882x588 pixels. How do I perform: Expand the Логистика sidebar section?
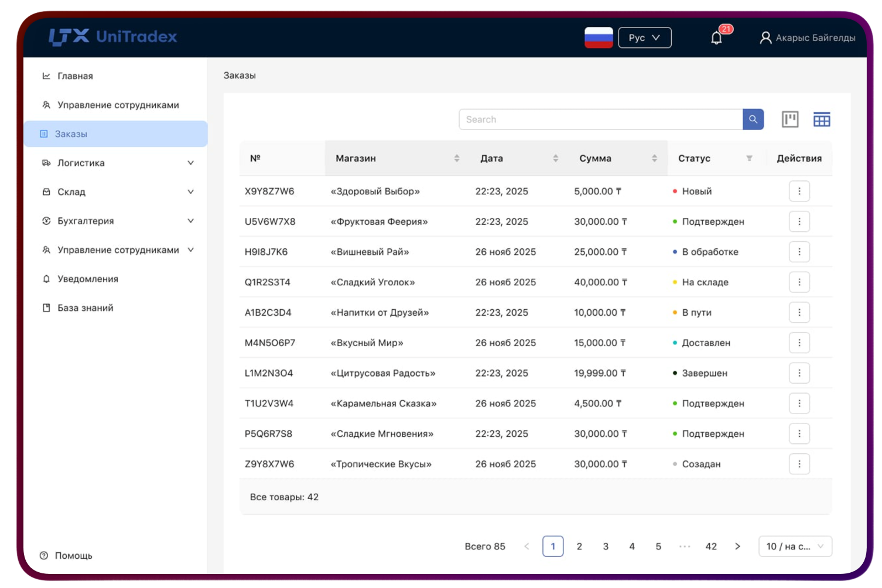(117, 163)
